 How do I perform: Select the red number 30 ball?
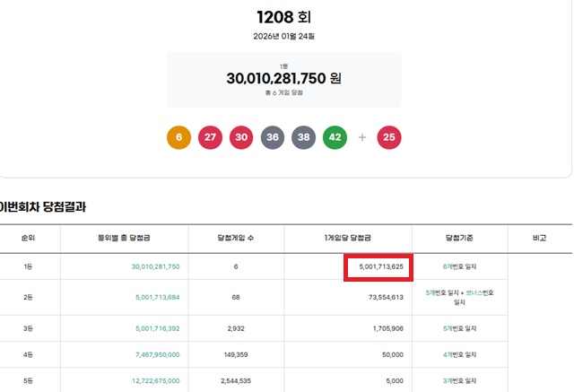[241, 137]
